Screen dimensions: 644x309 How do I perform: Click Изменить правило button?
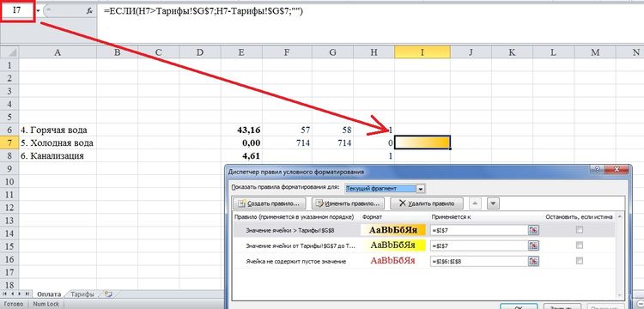[349, 203]
